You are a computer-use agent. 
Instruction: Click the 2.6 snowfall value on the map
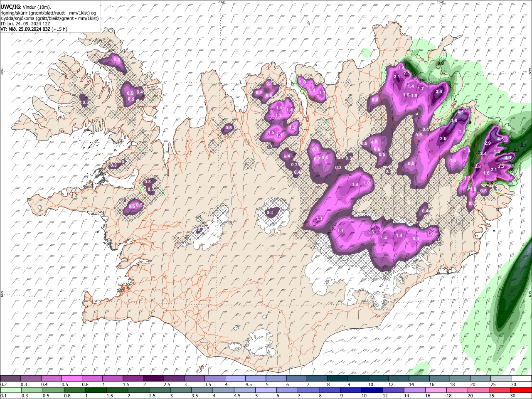click(x=443, y=139)
